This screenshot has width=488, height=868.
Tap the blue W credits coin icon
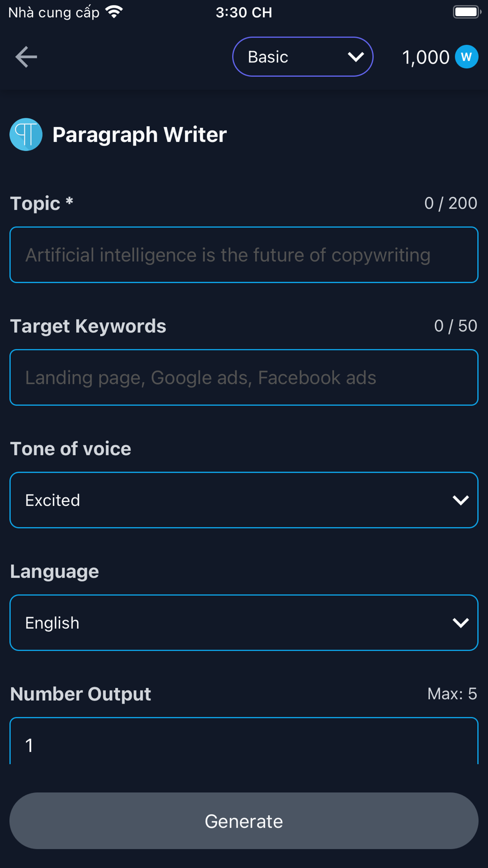(x=467, y=57)
